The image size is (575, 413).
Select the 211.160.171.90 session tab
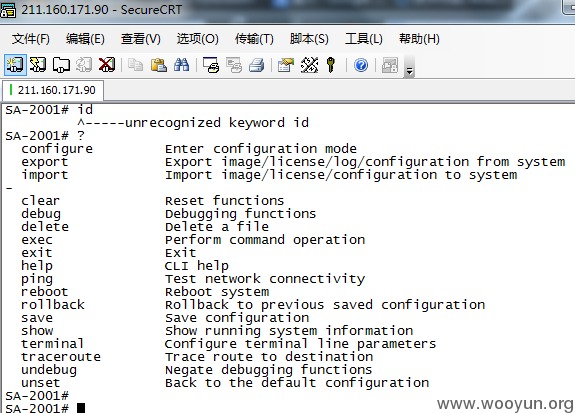(x=53, y=90)
